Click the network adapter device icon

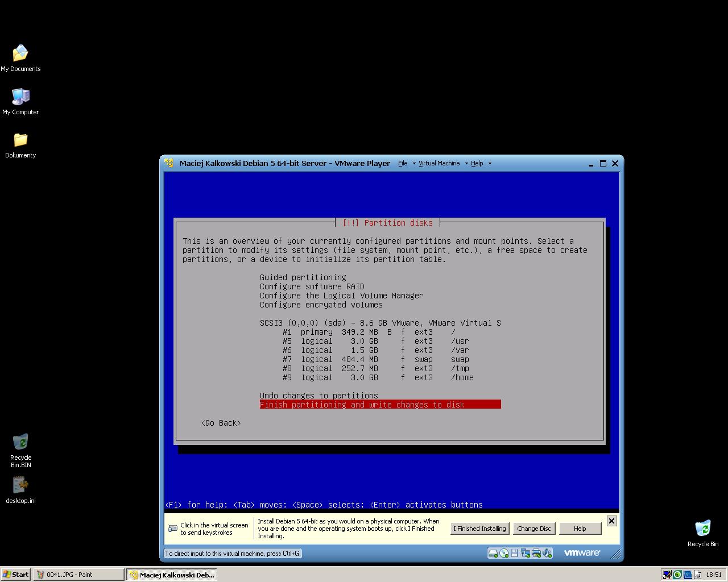pyautogui.click(x=525, y=553)
